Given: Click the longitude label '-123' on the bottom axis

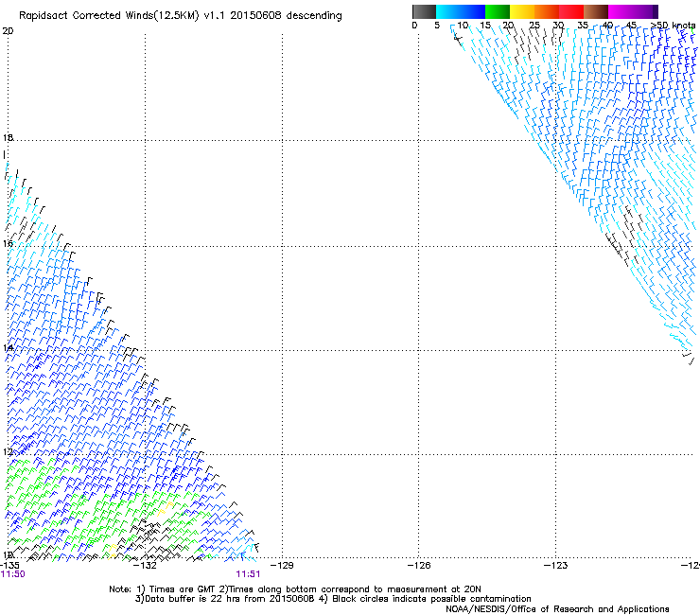Looking at the screenshot, I should (x=556, y=565).
